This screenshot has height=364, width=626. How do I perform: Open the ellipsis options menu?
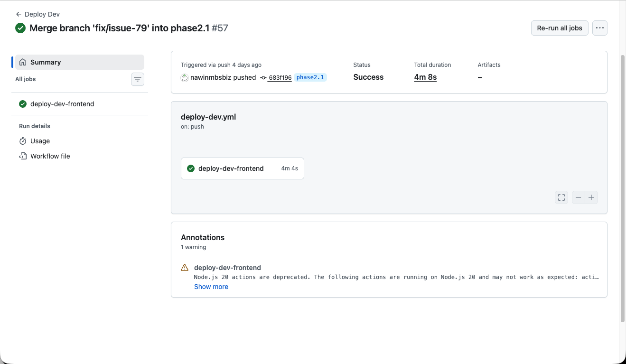599,28
